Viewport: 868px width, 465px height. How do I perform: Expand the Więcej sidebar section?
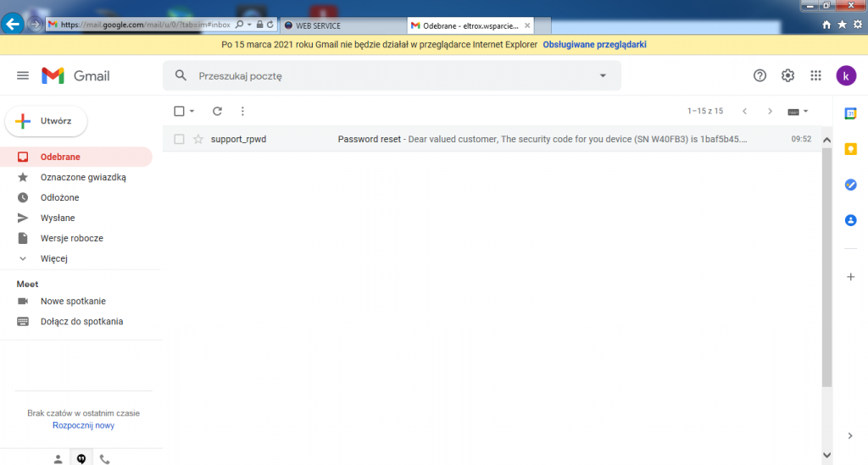click(x=53, y=258)
